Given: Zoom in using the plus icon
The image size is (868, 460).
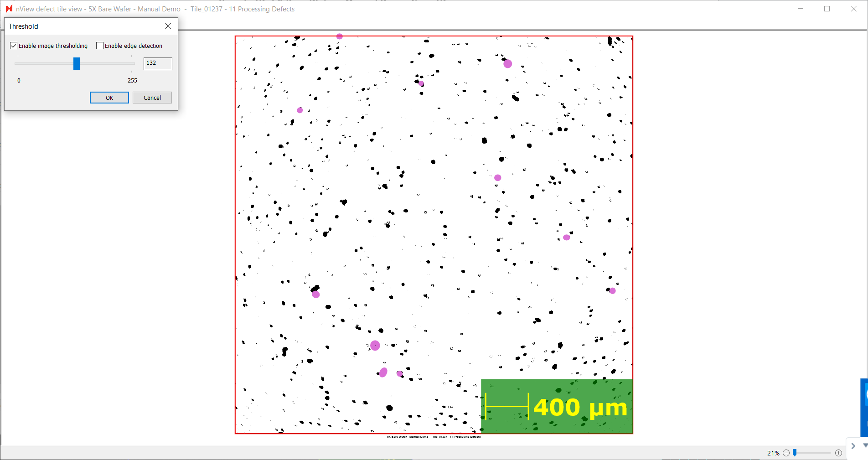Looking at the screenshot, I should [x=838, y=453].
